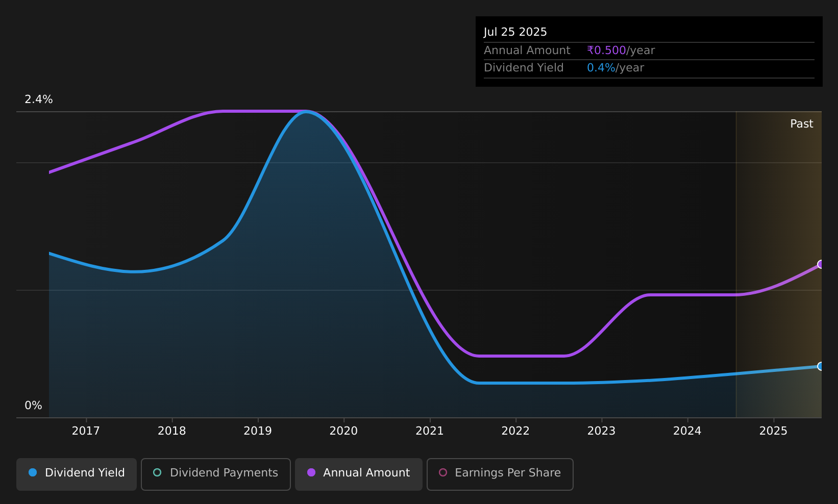The height and width of the screenshot is (504, 838).
Task: Click the 0% y-axis label
Action: (33, 406)
